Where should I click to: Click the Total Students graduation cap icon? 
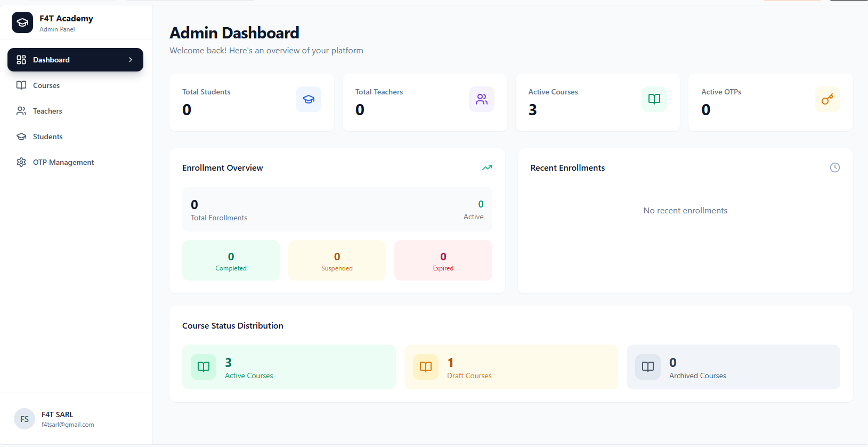(x=309, y=99)
